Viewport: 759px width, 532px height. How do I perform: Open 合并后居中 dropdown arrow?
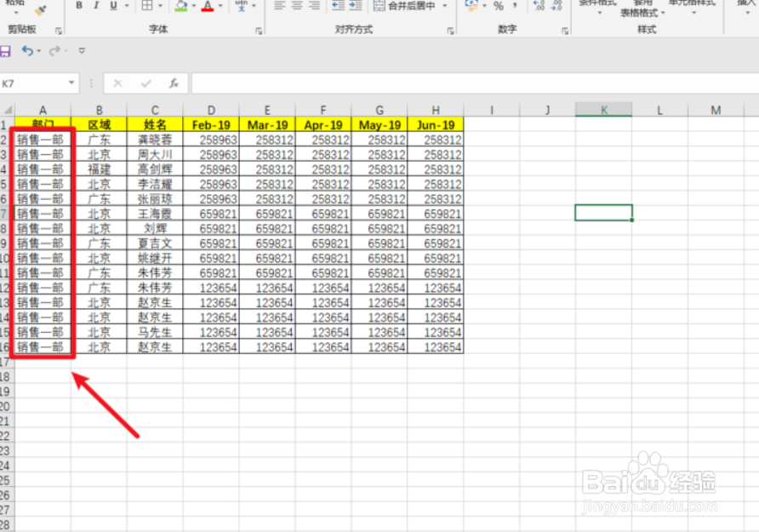coord(444,6)
